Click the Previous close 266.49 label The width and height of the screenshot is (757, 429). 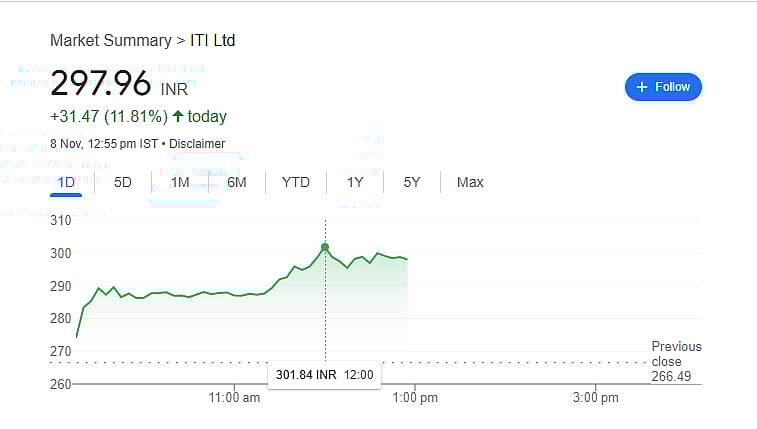click(x=676, y=361)
